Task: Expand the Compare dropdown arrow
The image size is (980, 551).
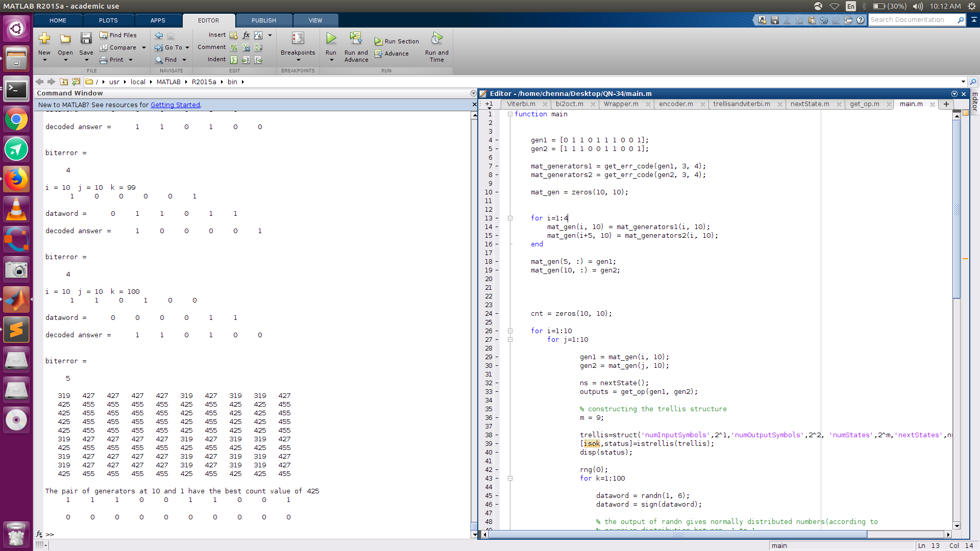Action: 144,47
